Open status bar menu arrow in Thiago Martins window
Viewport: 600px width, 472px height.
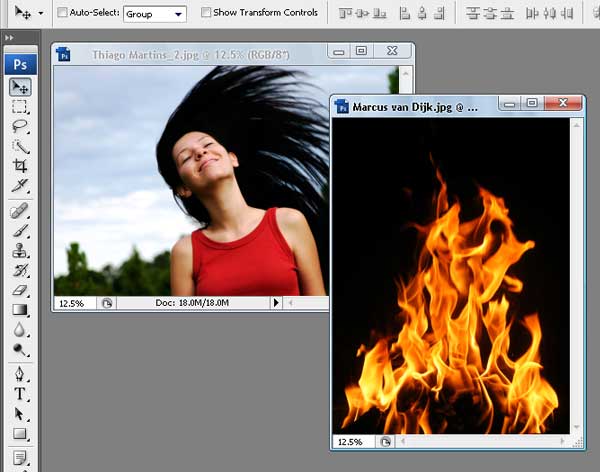coord(276,302)
